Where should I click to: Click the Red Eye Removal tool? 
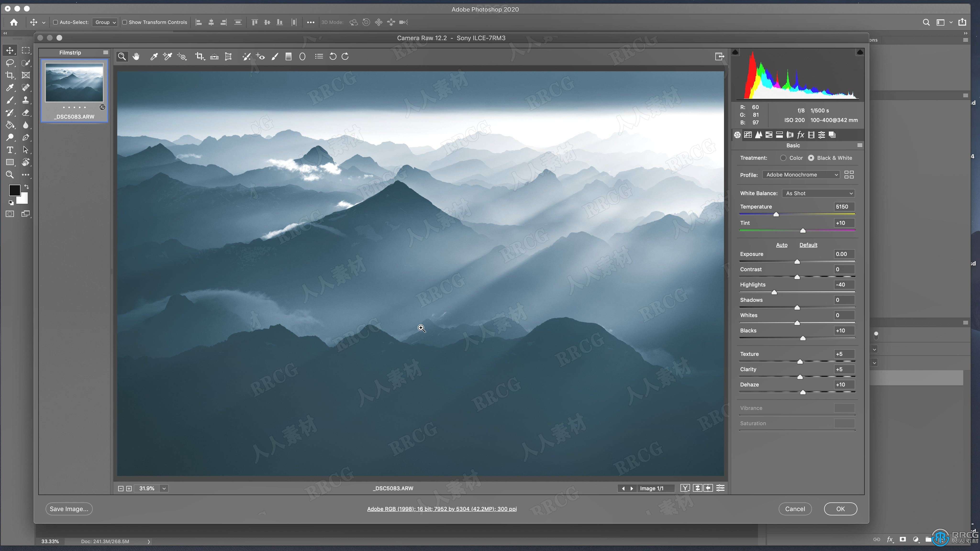coord(261,56)
